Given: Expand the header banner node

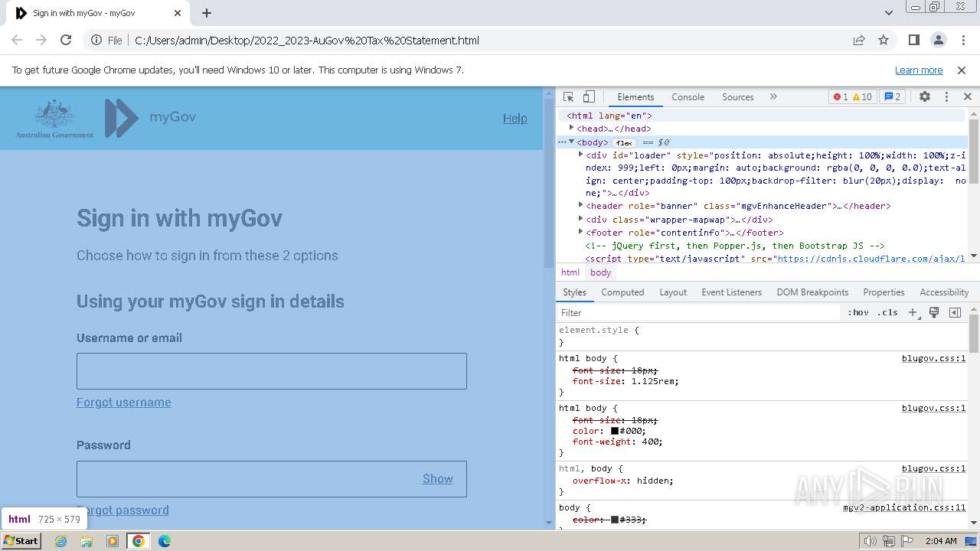Looking at the screenshot, I should coord(580,206).
